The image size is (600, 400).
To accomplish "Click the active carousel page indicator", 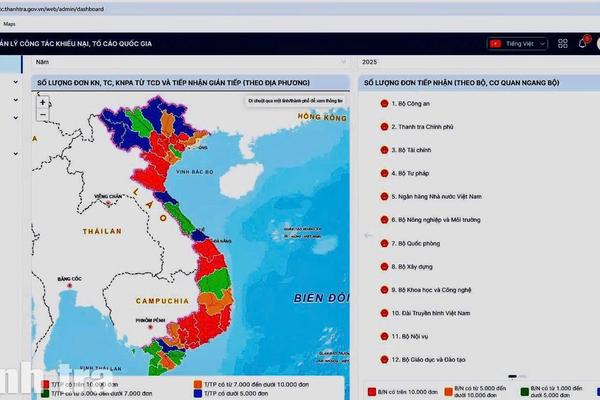I will [x=512, y=376].
